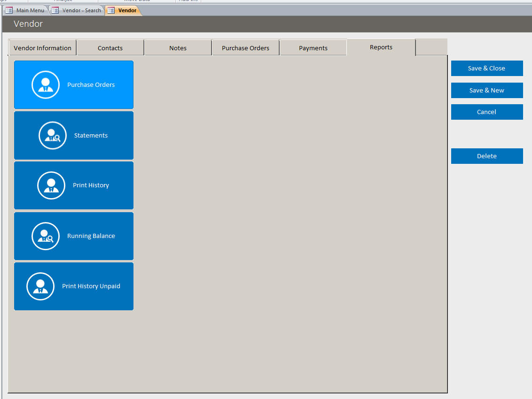Click the Print History person icon

51,185
